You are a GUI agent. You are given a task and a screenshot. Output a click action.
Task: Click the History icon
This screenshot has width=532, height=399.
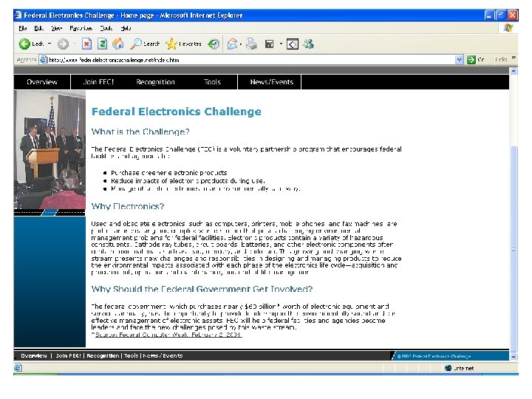pyautogui.click(x=214, y=44)
